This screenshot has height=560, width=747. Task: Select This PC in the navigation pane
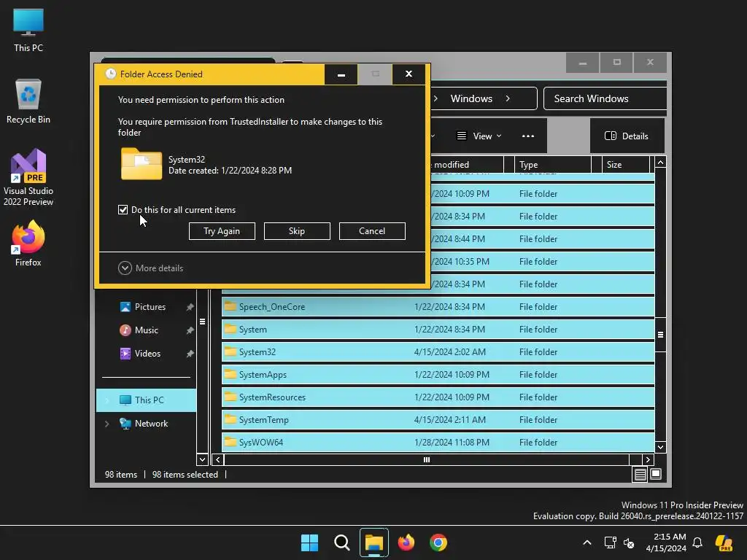[x=146, y=400]
